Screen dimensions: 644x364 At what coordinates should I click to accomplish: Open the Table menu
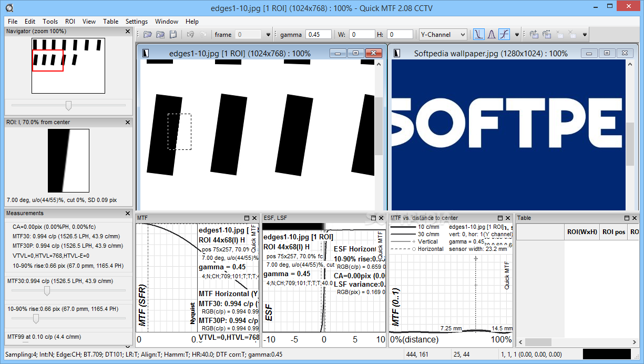(x=110, y=22)
